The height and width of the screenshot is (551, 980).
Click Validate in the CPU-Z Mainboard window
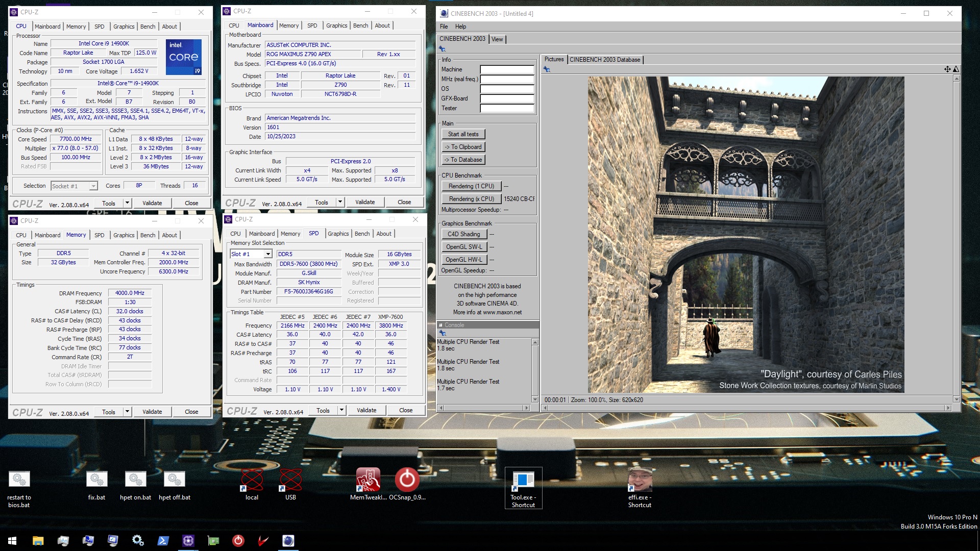pos(365,202)
